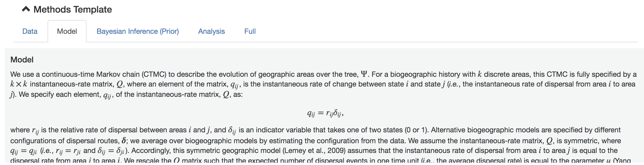Click the bold δ after 'dispersal routes'
This screenshot has width=644, height=165.
[124, 141]
